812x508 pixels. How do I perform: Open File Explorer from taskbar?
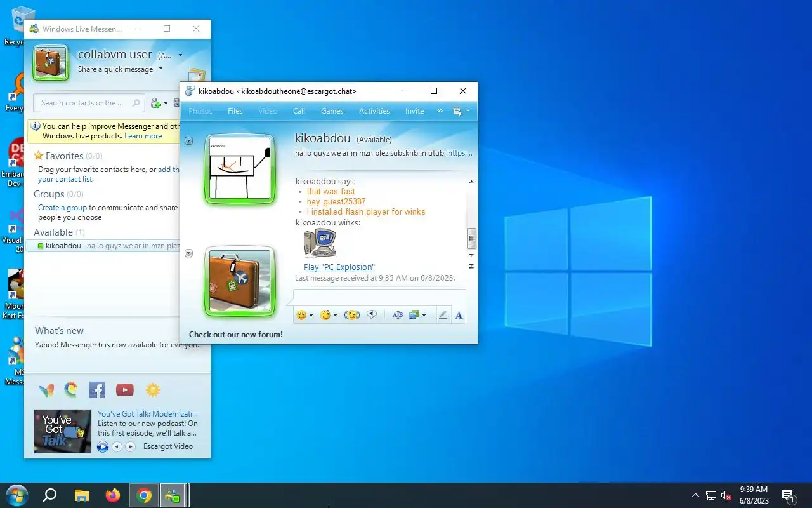(82, 495)
